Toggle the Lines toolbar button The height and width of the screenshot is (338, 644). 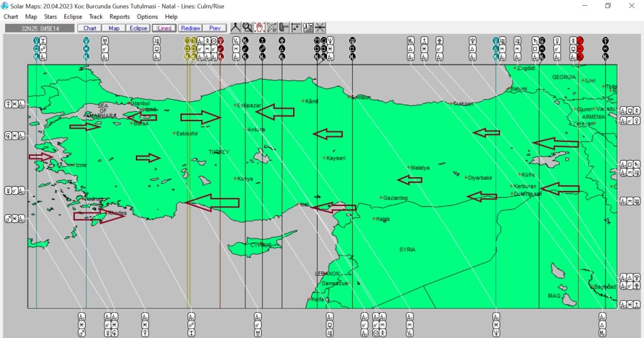[x=164, y=28]
